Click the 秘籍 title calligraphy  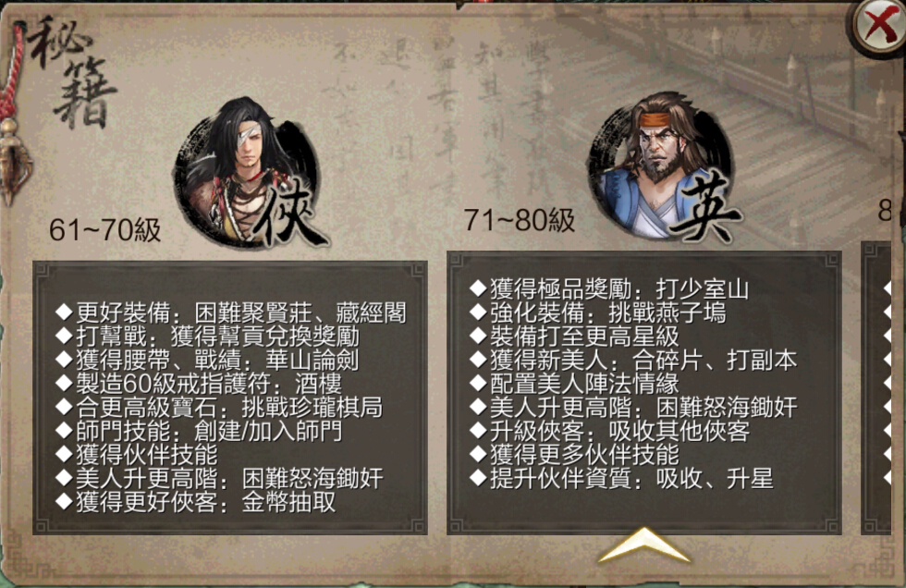[x=74, y=71]
